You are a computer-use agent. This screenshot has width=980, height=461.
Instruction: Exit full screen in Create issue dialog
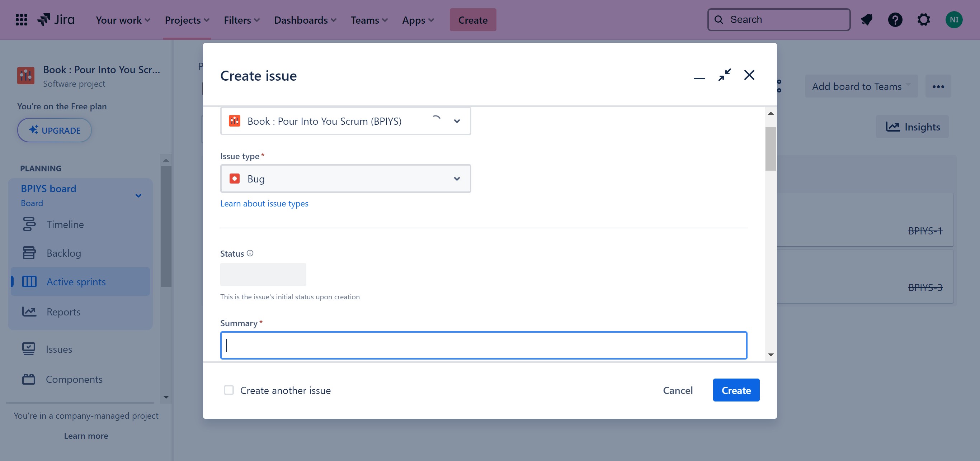tap(724, 75)
